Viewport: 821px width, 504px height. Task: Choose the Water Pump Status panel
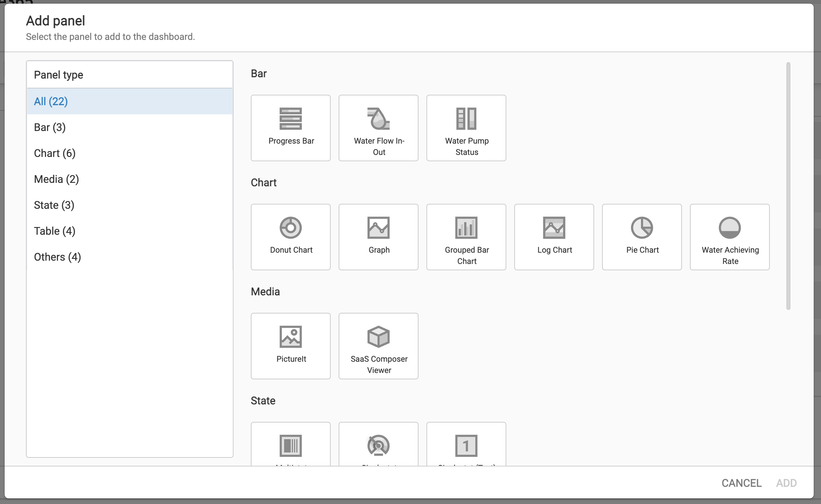click(466, 128)
